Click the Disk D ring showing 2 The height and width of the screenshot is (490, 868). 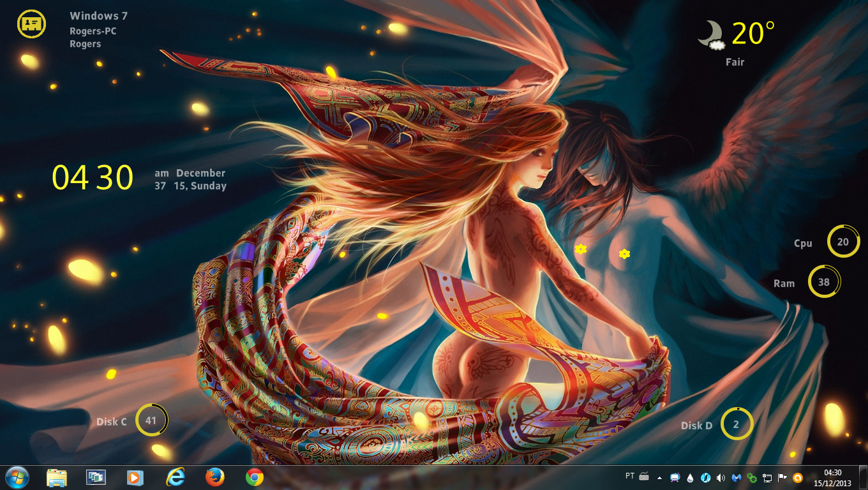737,424
